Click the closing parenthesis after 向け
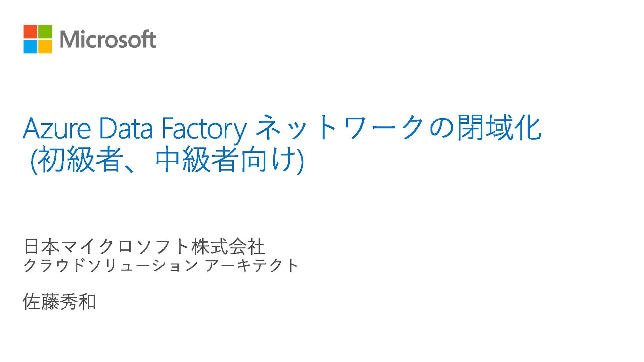 tap(301, 161)
